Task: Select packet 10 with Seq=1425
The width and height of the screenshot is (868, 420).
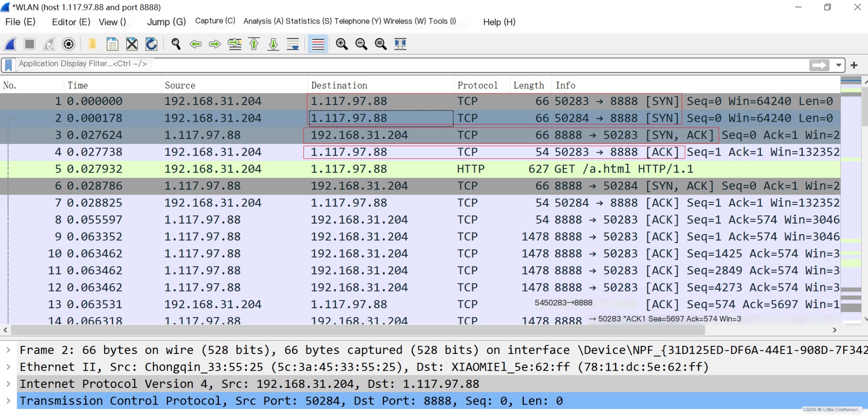Action: [420, 253]
